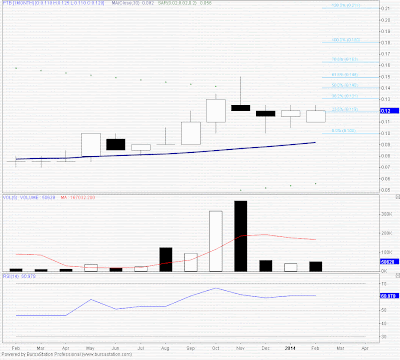Click the November tallest black volume bar
400x360 pixels.
241,236
